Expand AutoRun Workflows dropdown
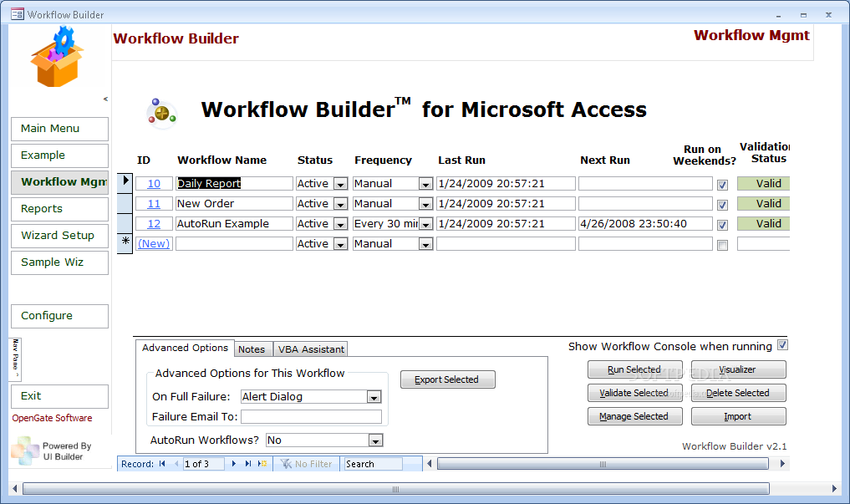Screen dimensions: 850x504 pyautogui.click(x=375, y=440)
